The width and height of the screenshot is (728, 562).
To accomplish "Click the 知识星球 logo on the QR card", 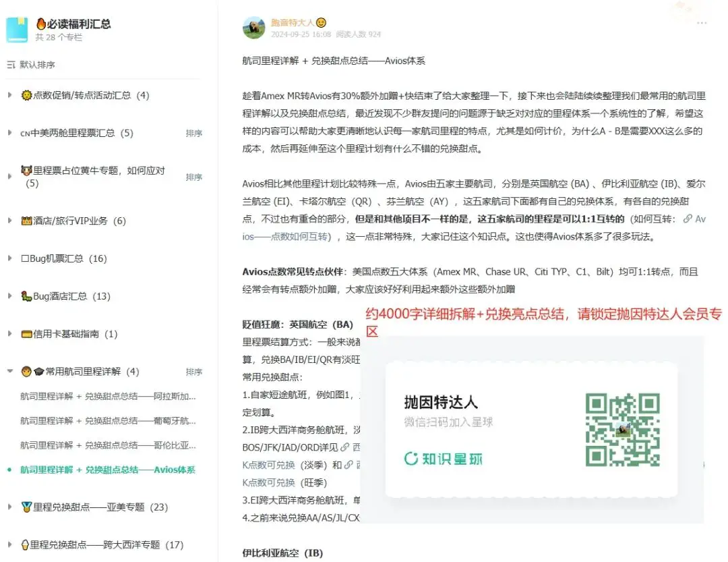I will (442, 457).
